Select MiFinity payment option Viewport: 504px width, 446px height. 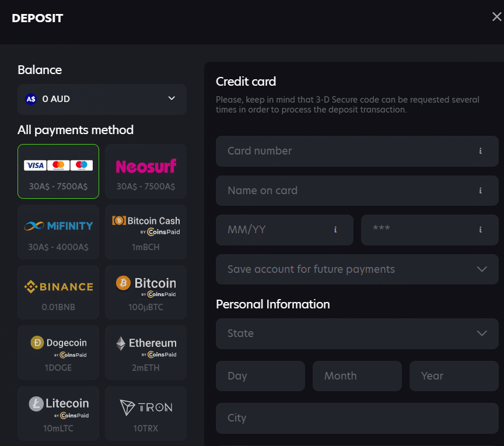tap(58, 232)
